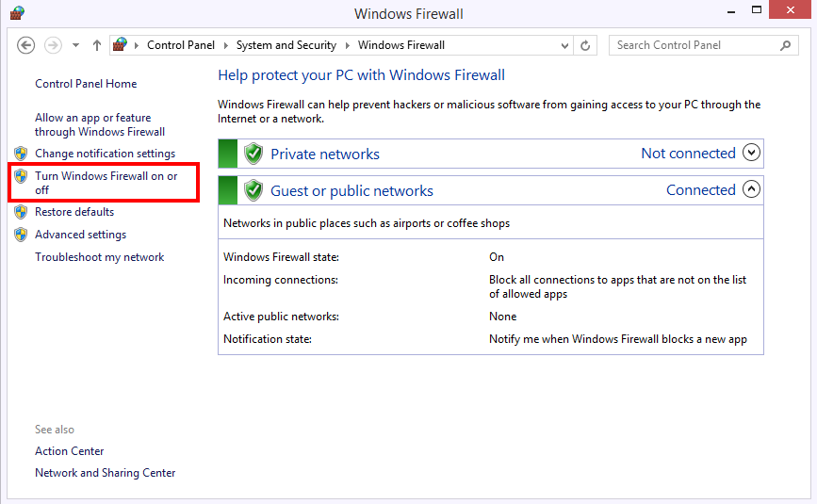Click the Back navigation arrow
The height and width of the screenshot is (504, 817).
click(x=25, y=45)
